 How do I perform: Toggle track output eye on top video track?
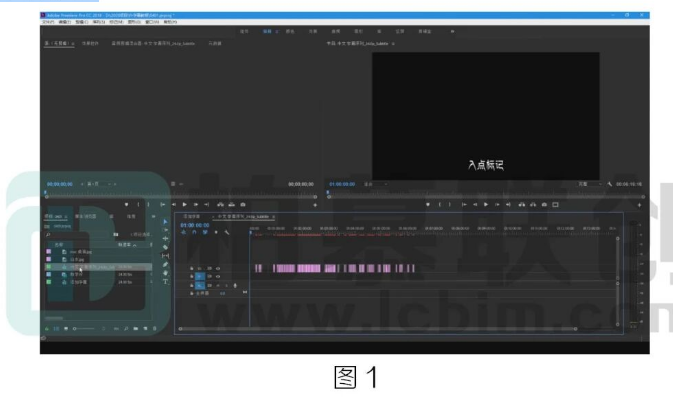point(219,267)
